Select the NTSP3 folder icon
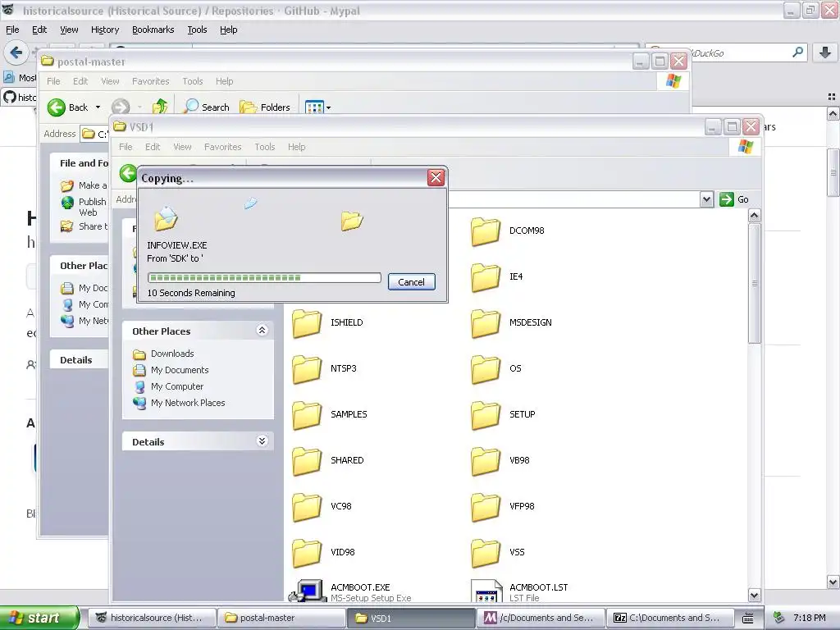The width and height of the screenshot is (840, 630). [x=307, y=369]
